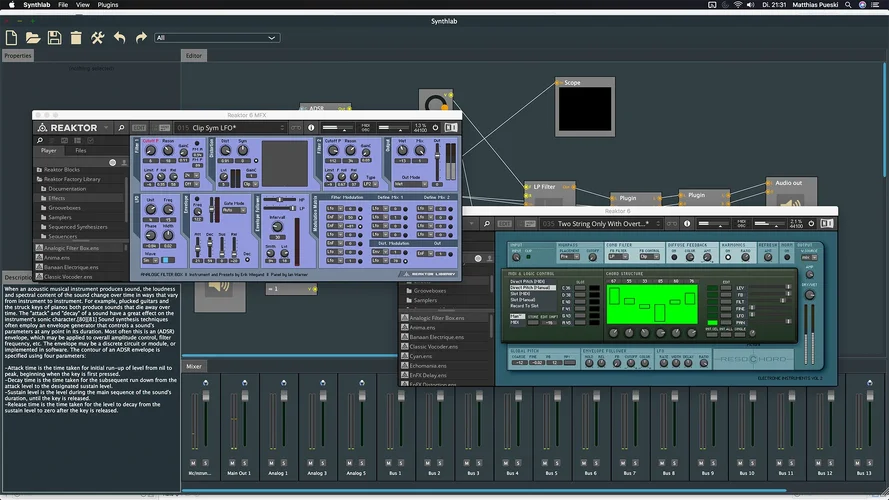
Task: Open the Filter 2 Type LP2 dropdown
Action: coord(371,184)
